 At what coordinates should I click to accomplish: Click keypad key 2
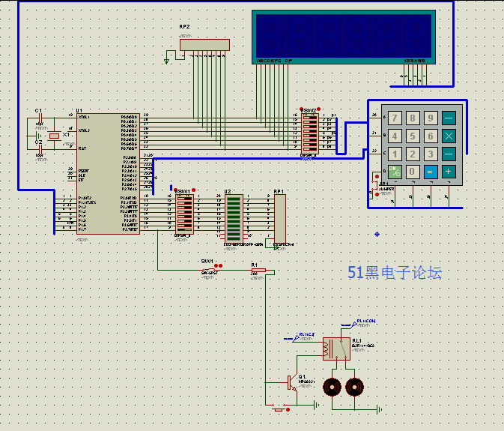(413, 154)
